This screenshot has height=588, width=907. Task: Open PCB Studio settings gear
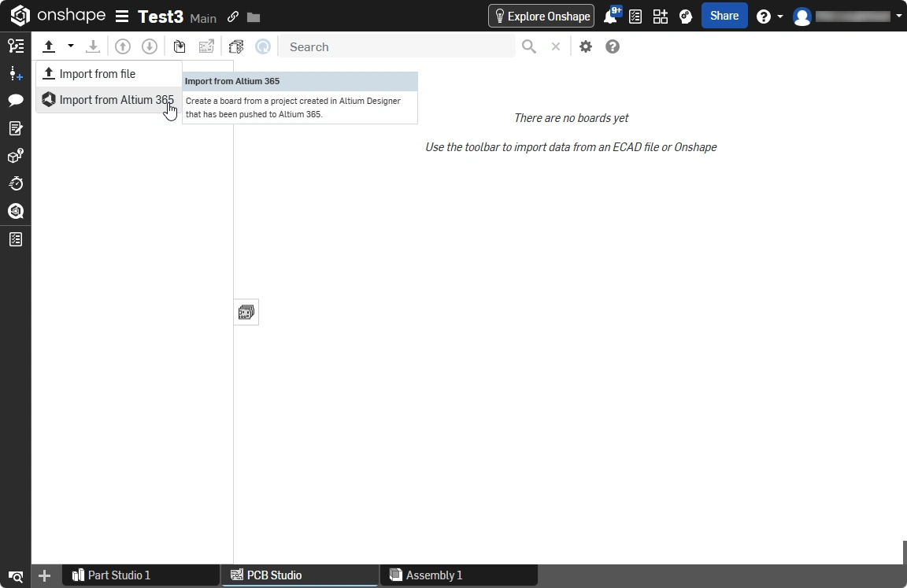click(x=586, y=46)
